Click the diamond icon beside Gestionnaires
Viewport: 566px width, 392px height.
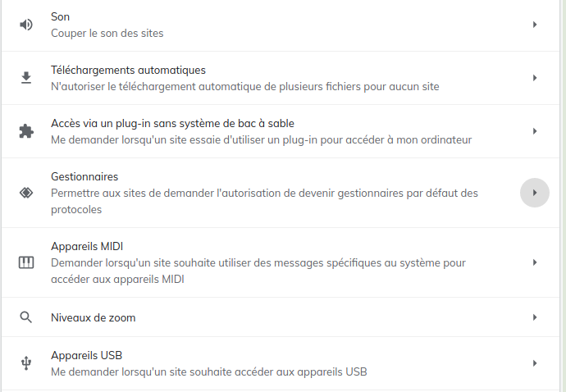[x=26, y=193]
